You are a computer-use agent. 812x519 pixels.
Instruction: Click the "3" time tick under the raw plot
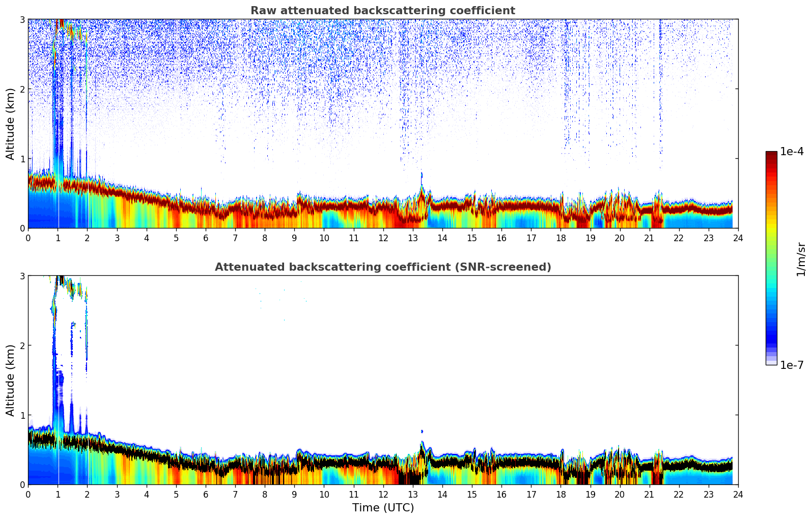(x=117, y=238)
